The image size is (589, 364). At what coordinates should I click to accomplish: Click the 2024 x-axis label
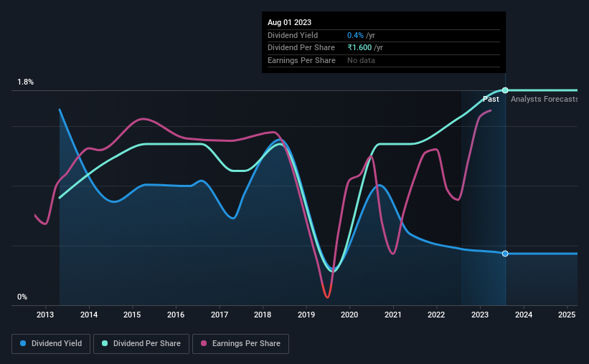click(x=524, y=315)
